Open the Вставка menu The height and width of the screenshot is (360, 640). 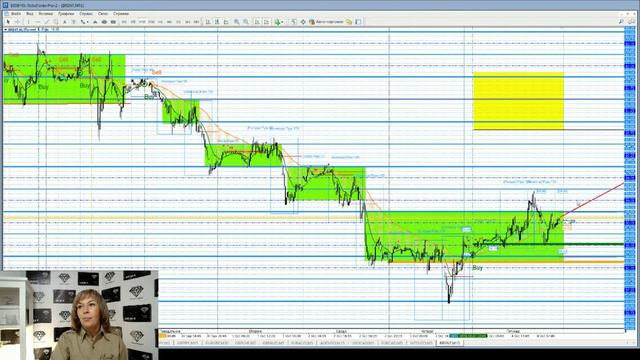[46, 13]
